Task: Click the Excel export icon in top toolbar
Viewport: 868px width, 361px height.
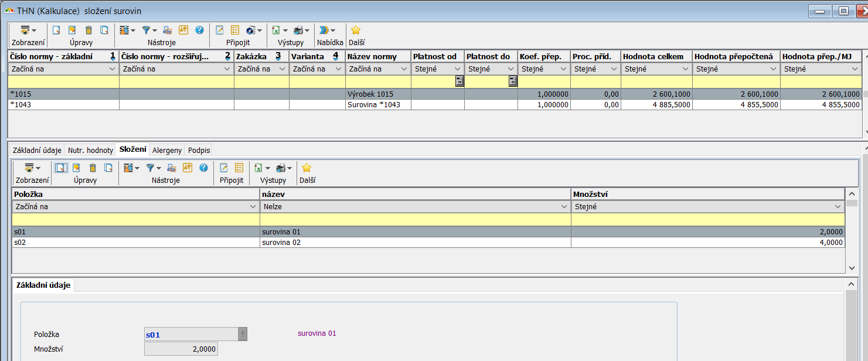Action: (x=275, y=30)
